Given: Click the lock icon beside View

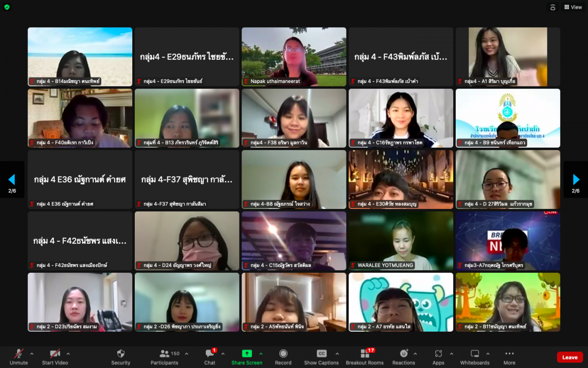Looking at the screenshot, I should click(x=553, y=7).
